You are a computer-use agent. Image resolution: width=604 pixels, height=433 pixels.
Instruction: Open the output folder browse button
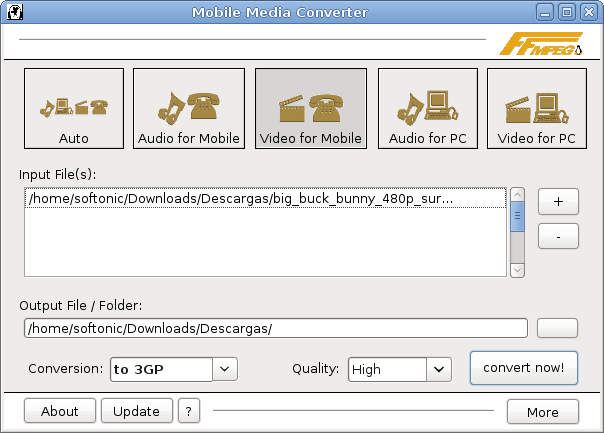tap(558, 328)
